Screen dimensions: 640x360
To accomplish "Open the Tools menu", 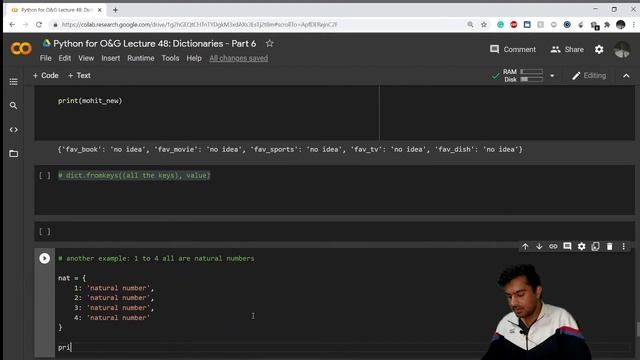I will pyautogui.click(x=170, y=58).
